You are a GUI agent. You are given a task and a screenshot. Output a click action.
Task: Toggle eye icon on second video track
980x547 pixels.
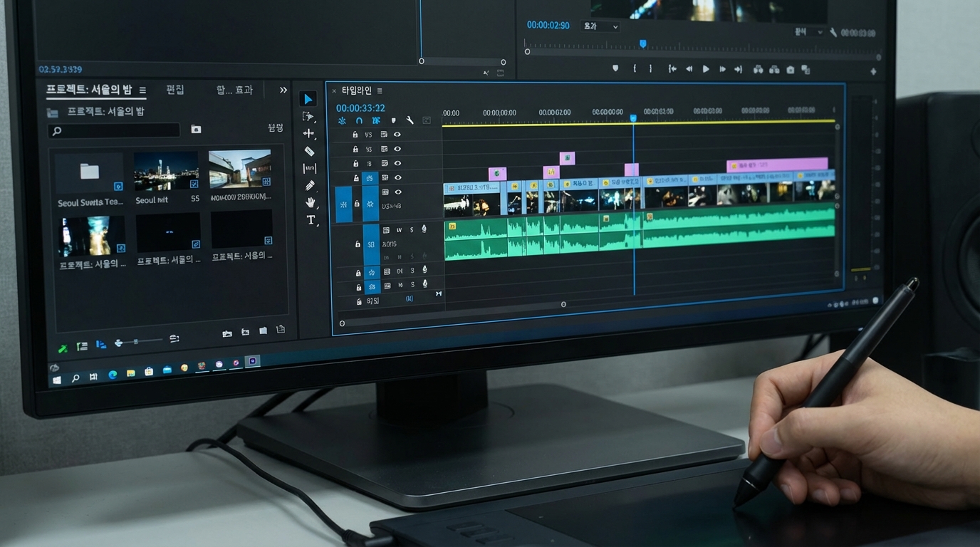(x=397, y=149)
